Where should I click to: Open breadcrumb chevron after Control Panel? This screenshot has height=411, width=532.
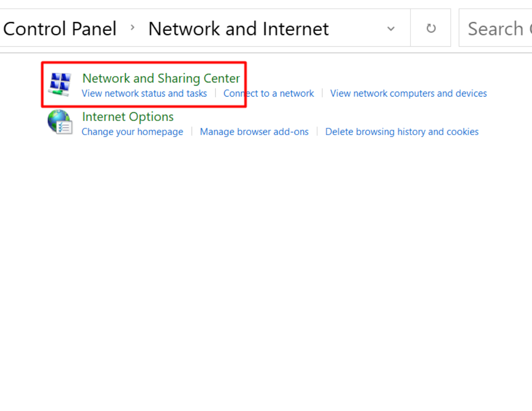(132, 28)
